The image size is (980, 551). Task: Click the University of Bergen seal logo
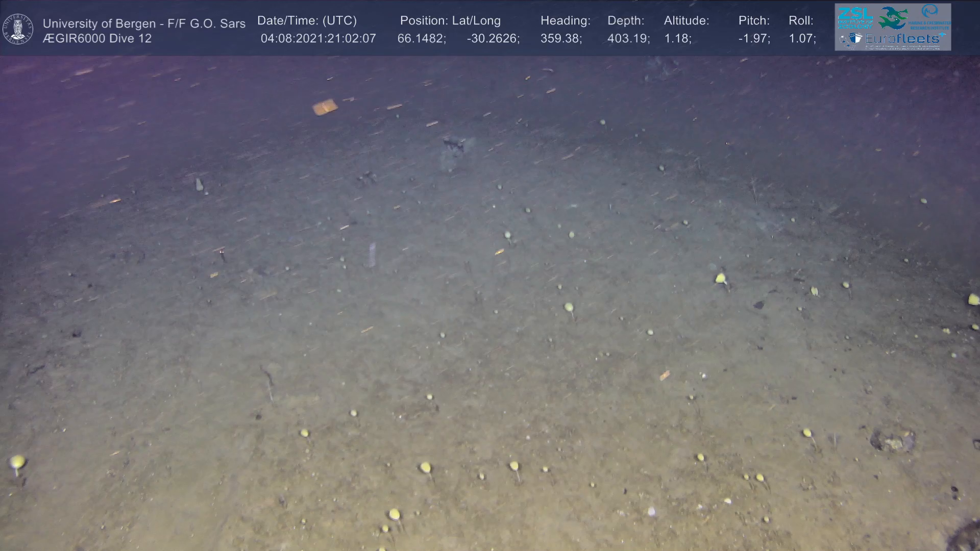point(18,29)
